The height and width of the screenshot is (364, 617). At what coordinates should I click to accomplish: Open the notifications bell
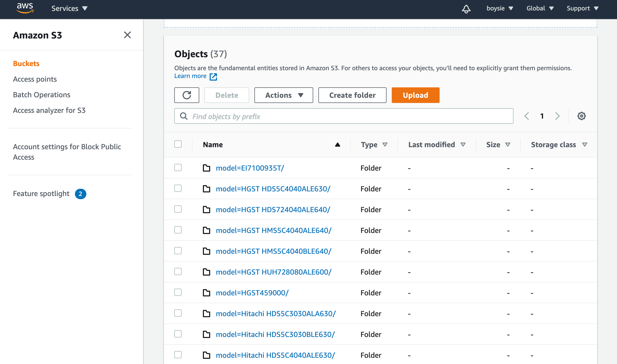(x=466, y=9)
